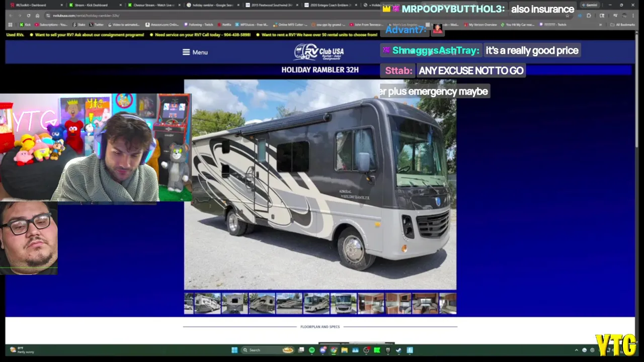Open File Explorer from the taskbar

pos(345,350)
